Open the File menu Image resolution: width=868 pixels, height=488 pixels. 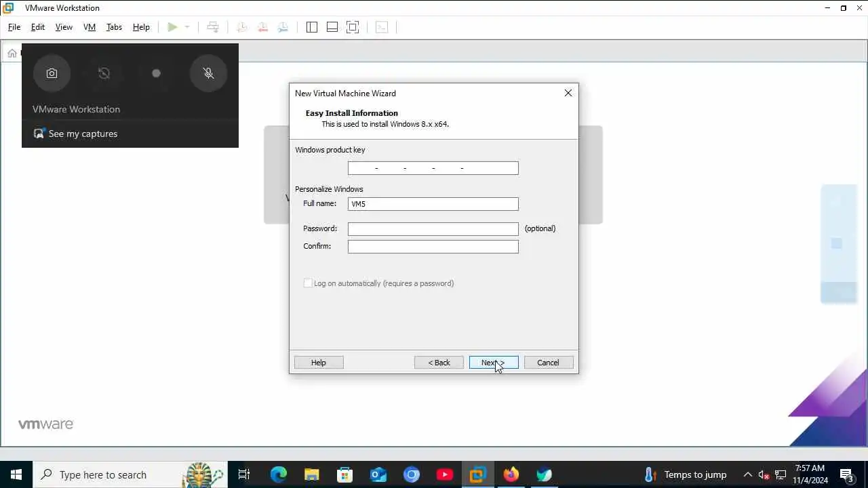(x=14, y=27)
